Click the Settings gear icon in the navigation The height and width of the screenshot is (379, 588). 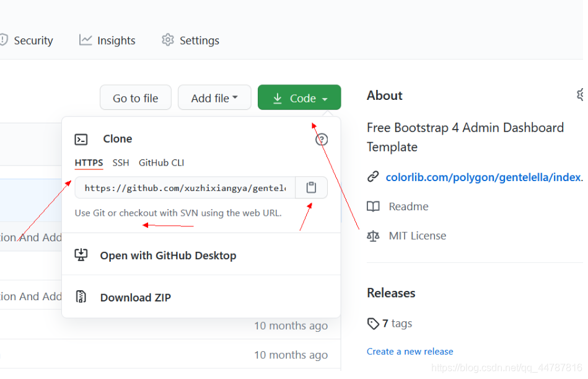click(x=168, y=40)
